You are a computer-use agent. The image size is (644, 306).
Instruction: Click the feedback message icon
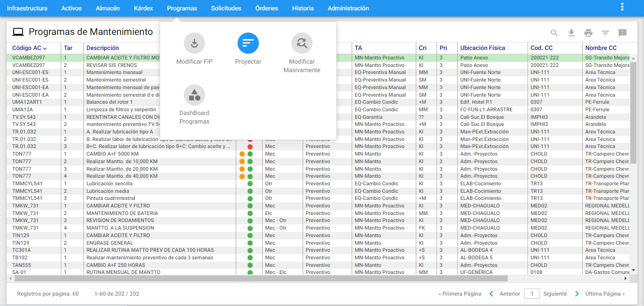click(622, 33)
